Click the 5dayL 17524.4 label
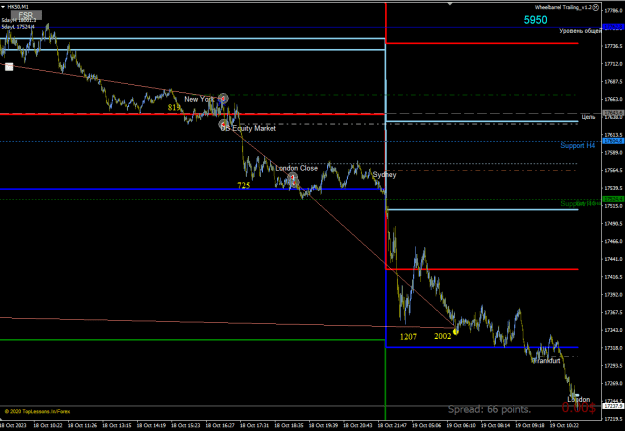 click(x=18, y=27)
